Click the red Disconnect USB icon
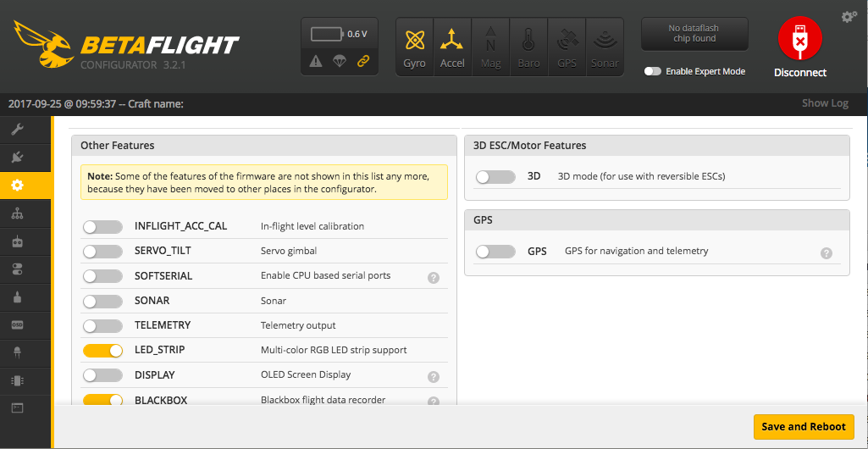This screenshot has width=868, height=449. (800, 38)
